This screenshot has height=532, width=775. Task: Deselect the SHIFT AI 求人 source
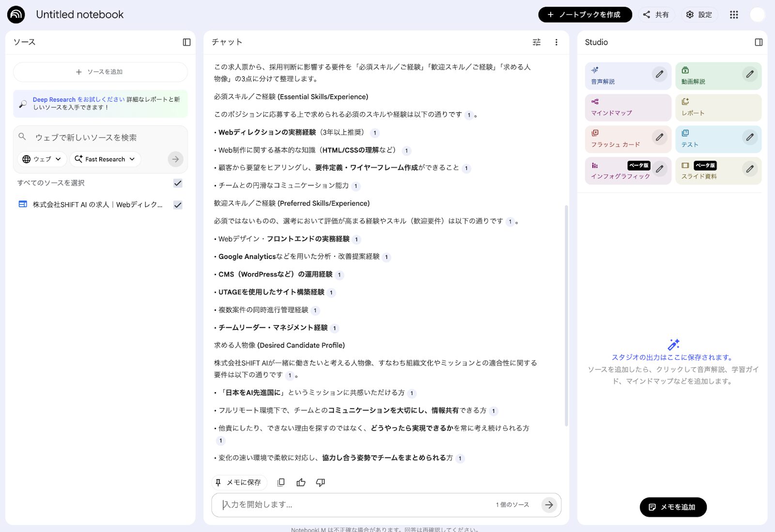point(178,204)
